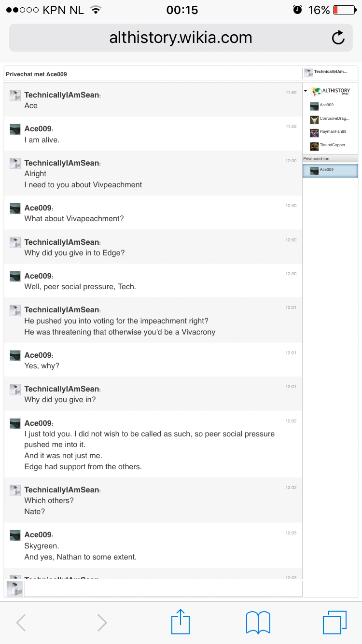
Task: Reload the page in Safari
Action: [x=338, y=38]
